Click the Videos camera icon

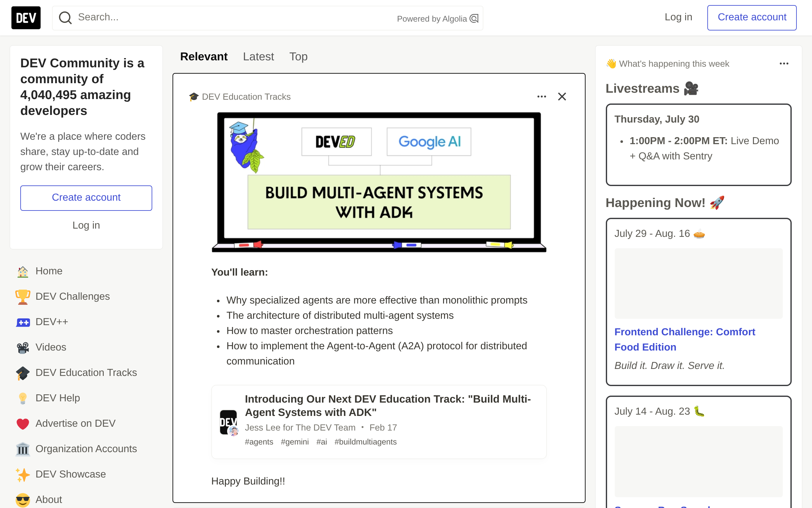point(23,347)
